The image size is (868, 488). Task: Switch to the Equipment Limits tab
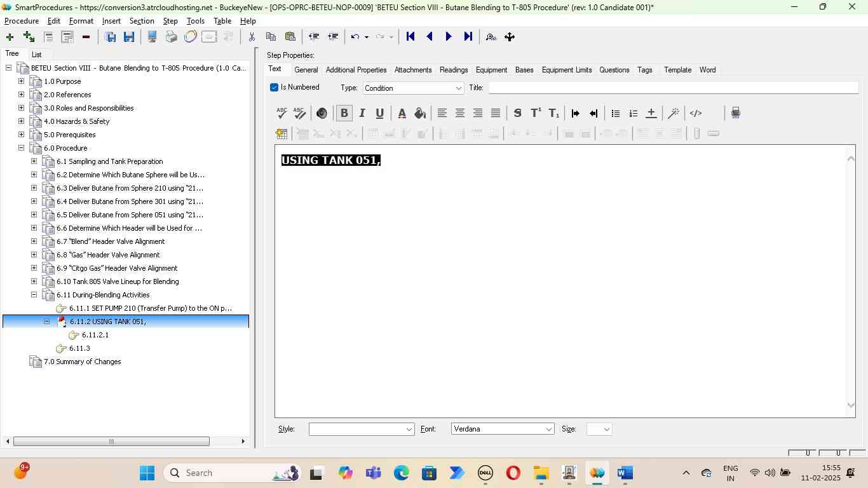tap(567, 70)
